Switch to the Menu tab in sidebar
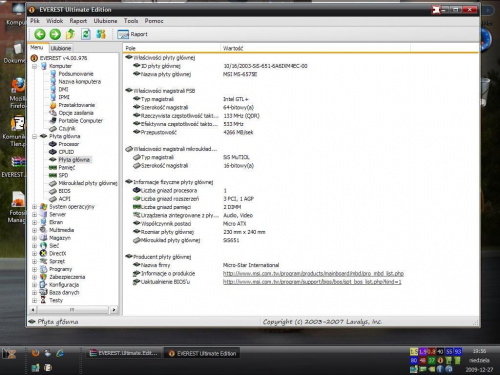Image resolution: width=500 pixels, height=375 pixels. pos(37,48)
